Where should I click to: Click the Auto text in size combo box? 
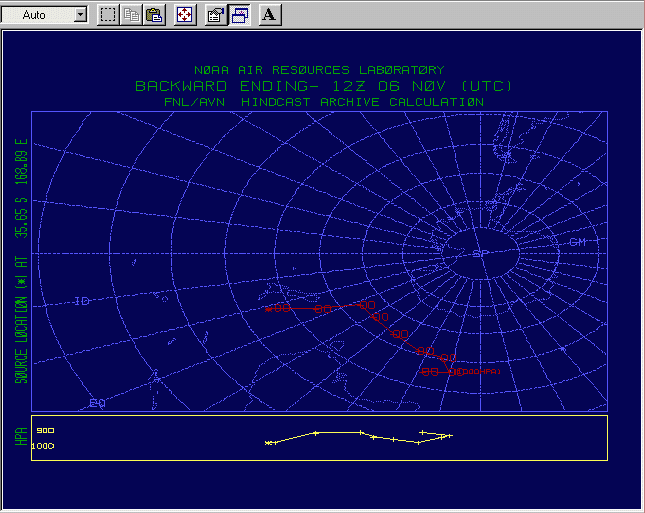tap(35, 15)
